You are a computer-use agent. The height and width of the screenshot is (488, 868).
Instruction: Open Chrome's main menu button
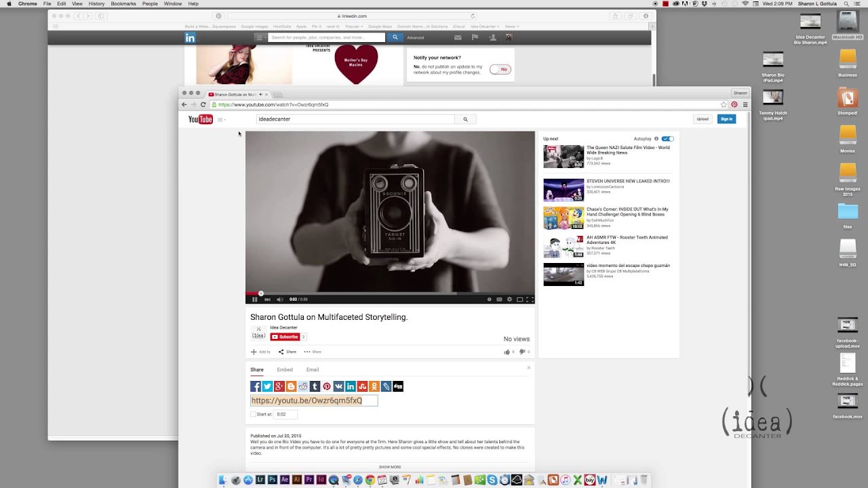[745, 104]
